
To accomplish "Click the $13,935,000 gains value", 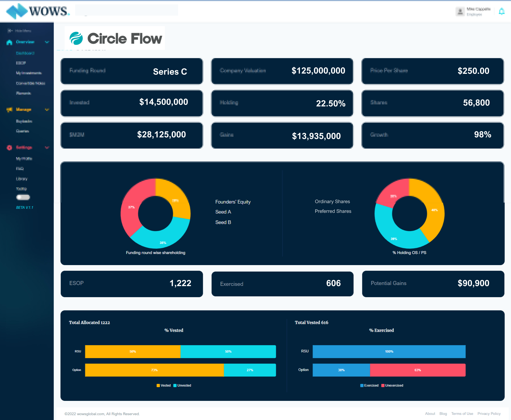I will click(x=317, y=136).
